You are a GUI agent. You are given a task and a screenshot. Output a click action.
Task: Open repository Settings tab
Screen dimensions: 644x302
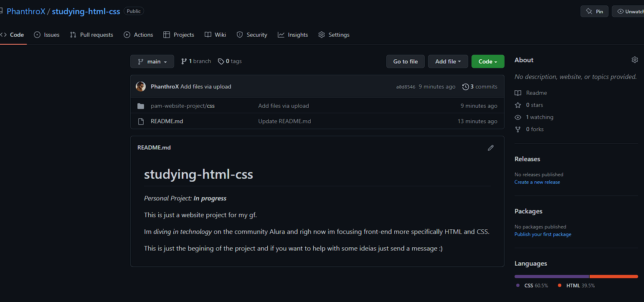click(334, 35)
